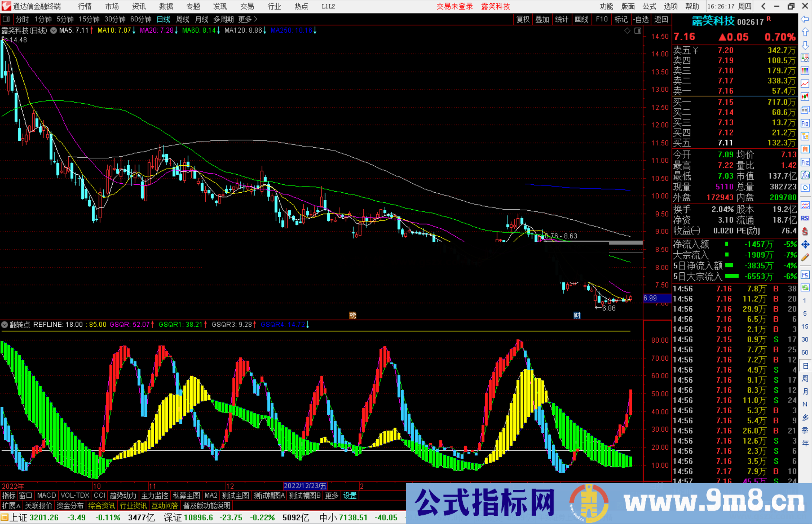Toggle the circle icon next to 露笑科技(日线)
This screenshot has height=524, width=812.
click(53, 31)
